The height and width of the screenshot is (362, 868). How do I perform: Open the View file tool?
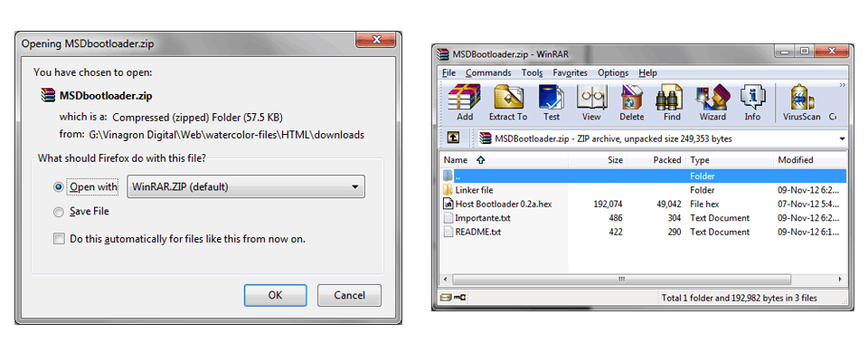click(591, 102)
